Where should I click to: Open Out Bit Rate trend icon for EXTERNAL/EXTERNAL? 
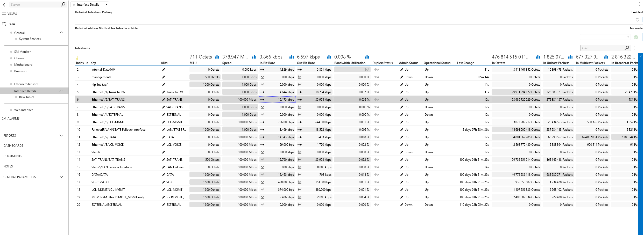pos(300,205)
